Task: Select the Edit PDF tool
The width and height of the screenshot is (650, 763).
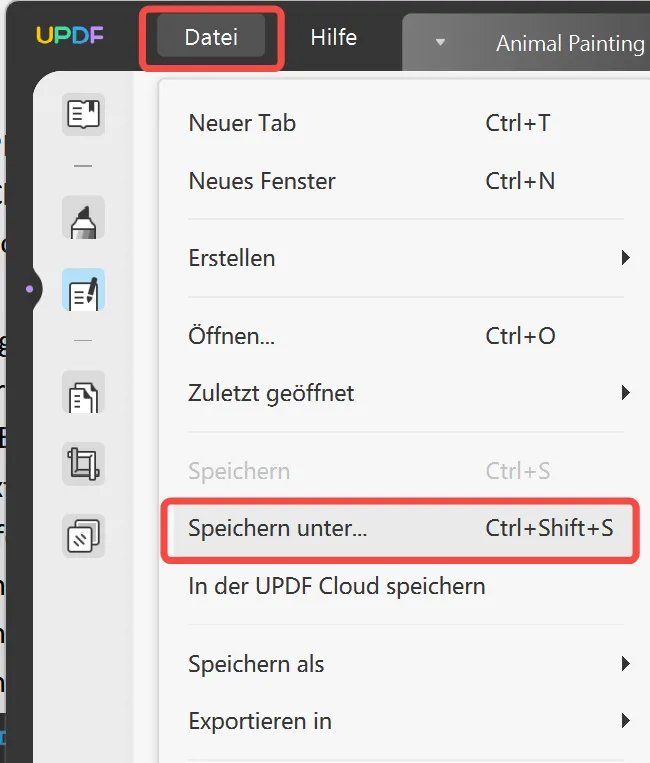Action: click(84, 291)
